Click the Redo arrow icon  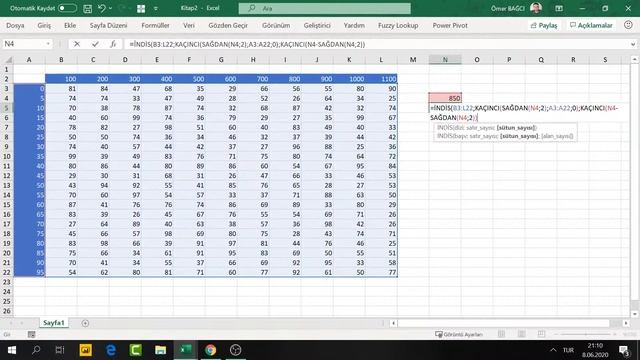(122, 8)
